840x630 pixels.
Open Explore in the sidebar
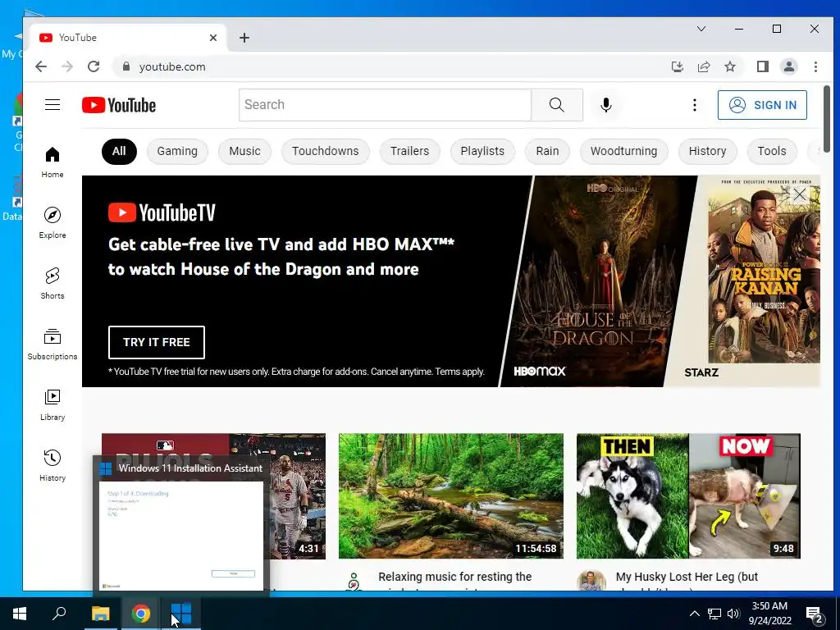pos(52,223)
